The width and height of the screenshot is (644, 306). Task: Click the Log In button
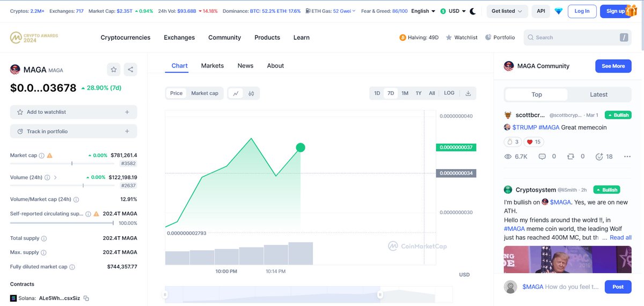pyautogui.click(x=582, y=11)
